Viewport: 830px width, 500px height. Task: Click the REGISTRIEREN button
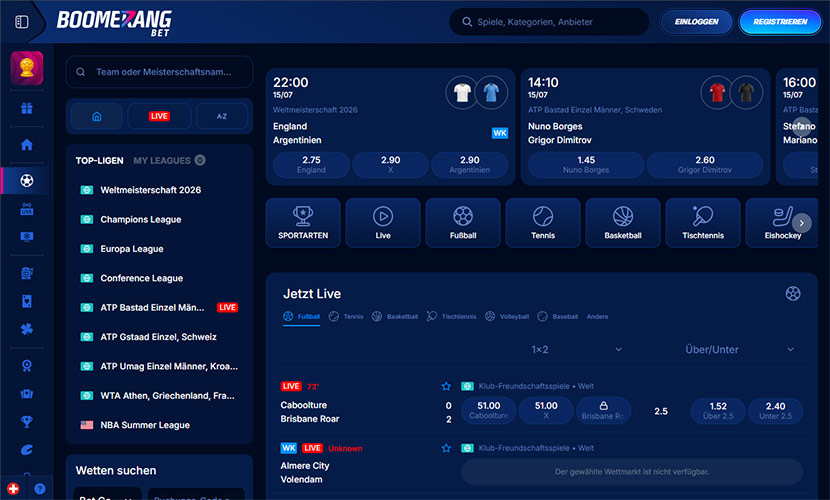pos(780,22)
